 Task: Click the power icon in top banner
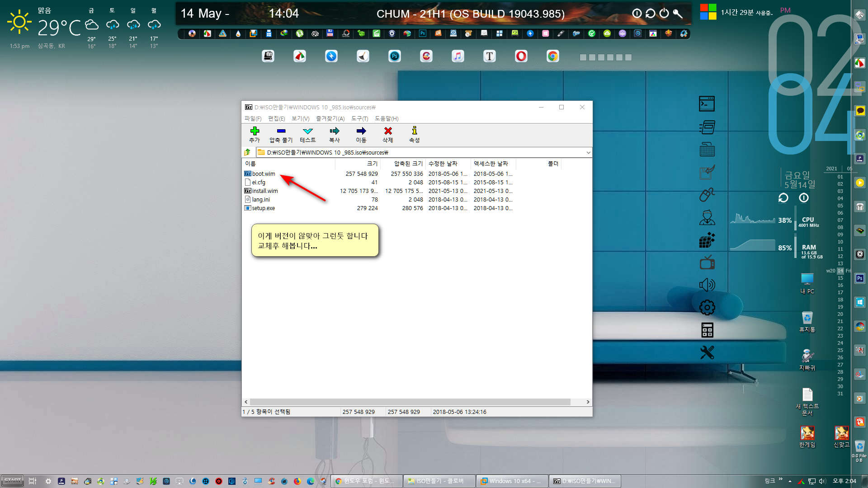(x=664, y=14)
